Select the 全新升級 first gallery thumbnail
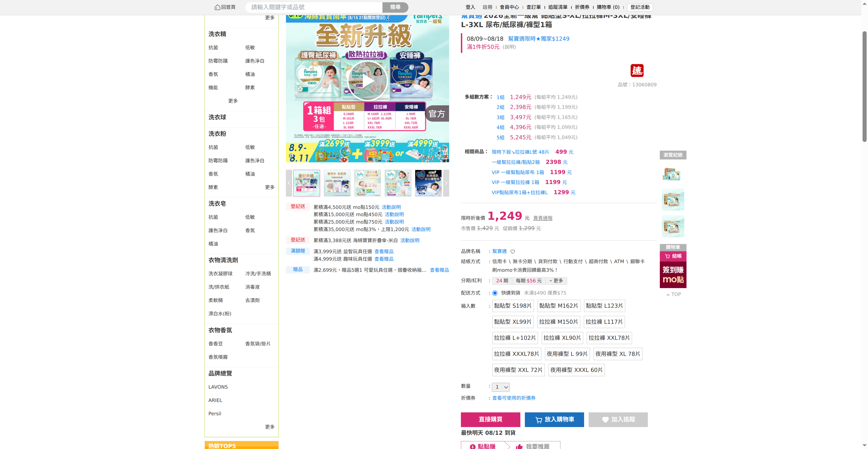Viewport: 868px width, 449px height. [307, 183]
